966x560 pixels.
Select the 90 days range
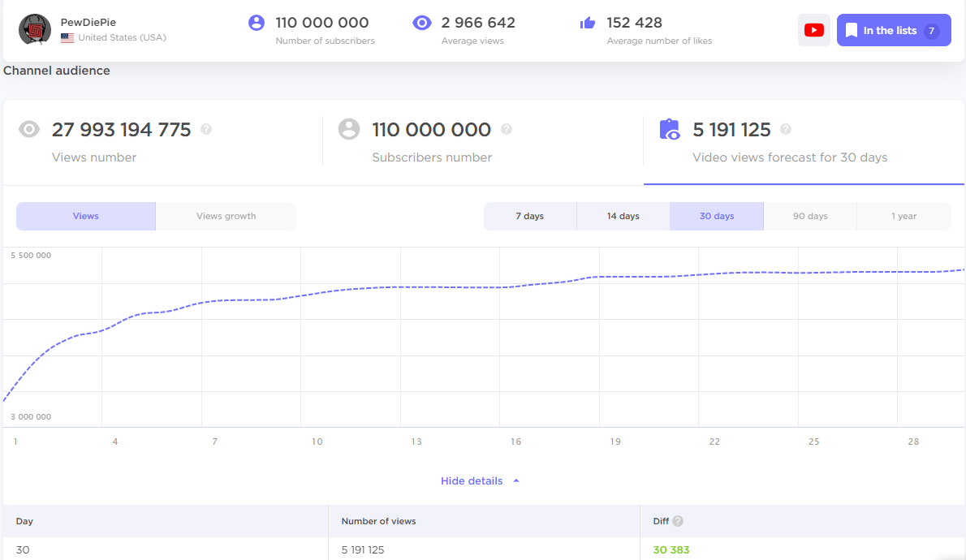point(810,216)
